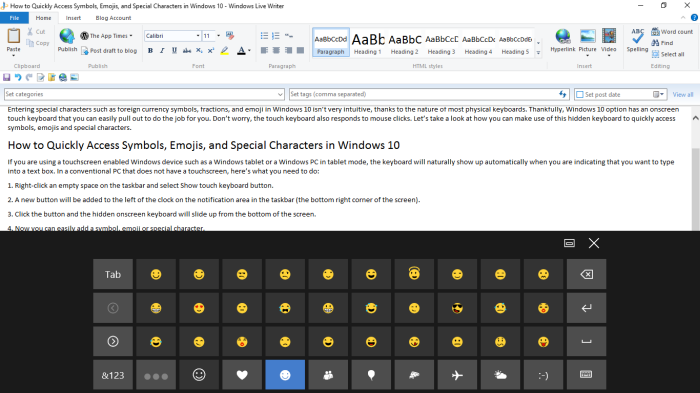
Task: Run the Spelling check
Action: coord(638,40)
